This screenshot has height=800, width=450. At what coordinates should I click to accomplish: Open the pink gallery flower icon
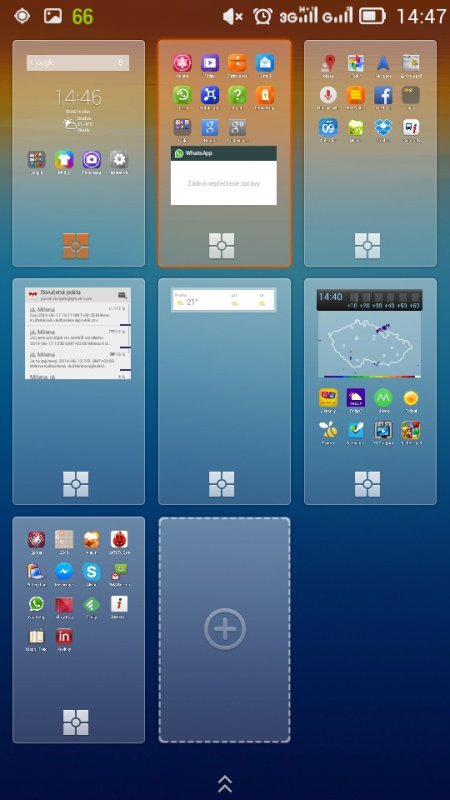click(182, 63)
